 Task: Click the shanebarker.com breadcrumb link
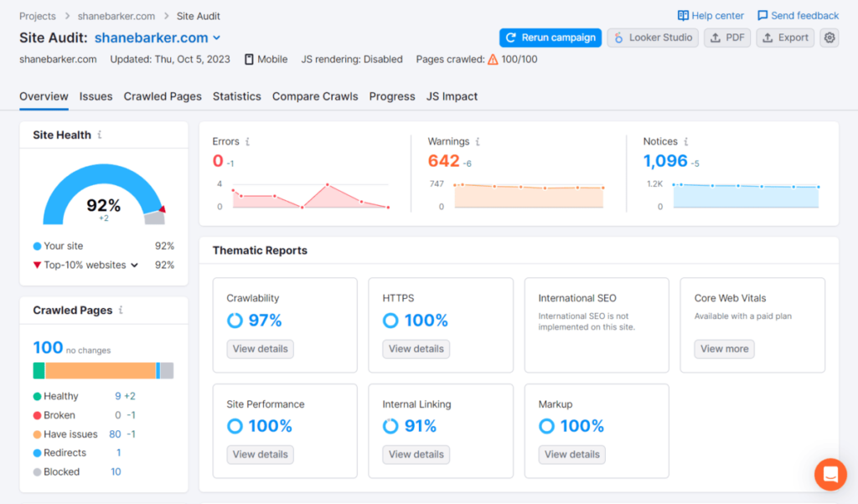pyautogui.click(x=116, y=16)
